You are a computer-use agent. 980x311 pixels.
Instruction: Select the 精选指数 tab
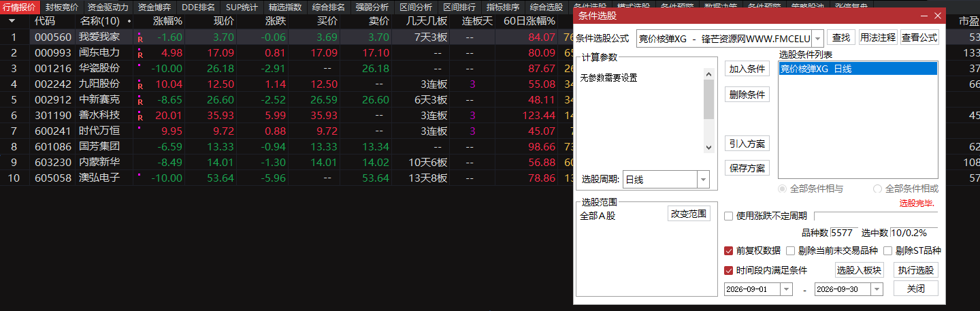(x=285, y=7)
